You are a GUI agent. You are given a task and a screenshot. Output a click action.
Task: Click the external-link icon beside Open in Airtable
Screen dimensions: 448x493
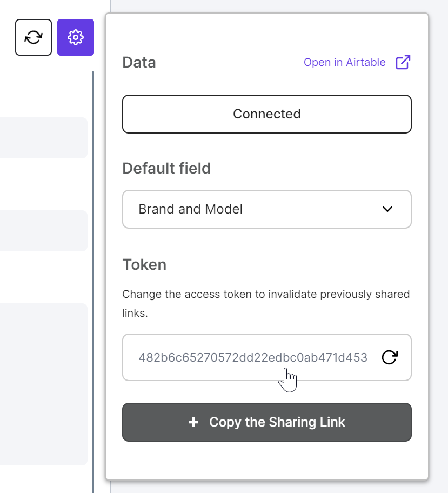pos(403,62)
